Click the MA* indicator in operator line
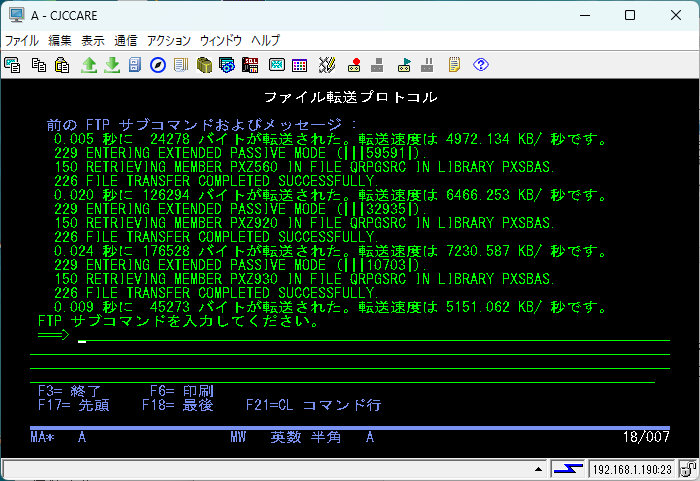This screenshot has height=481, width=700. coord(42,437)
